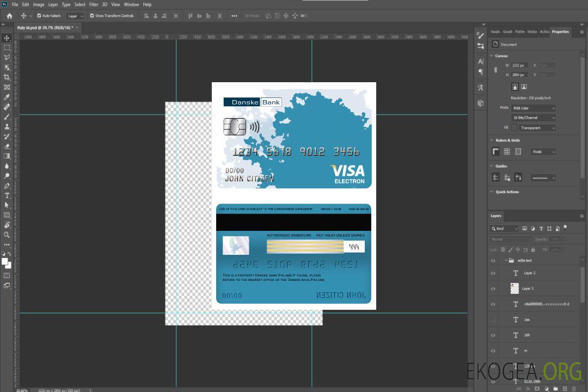Switch to the Properties tab

click(560, 32)
